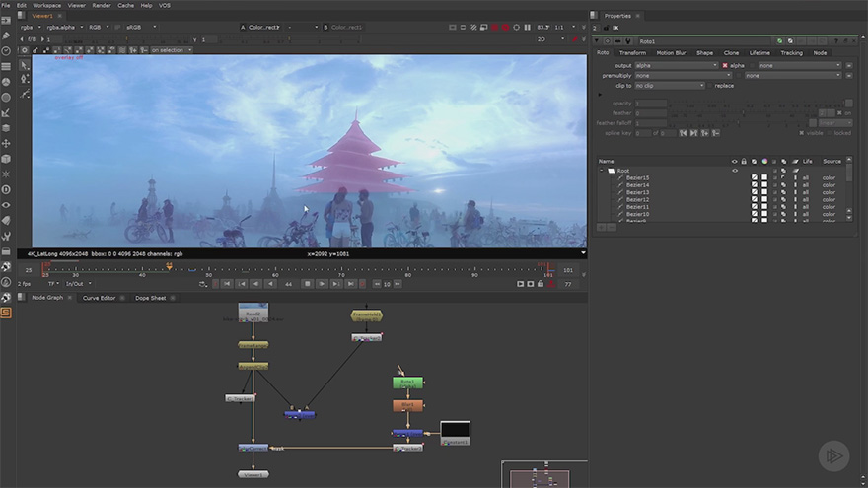This screenshot has height=488, width=868.
Task: Switch to the Curve Editor tab
Action: [99, 298]
